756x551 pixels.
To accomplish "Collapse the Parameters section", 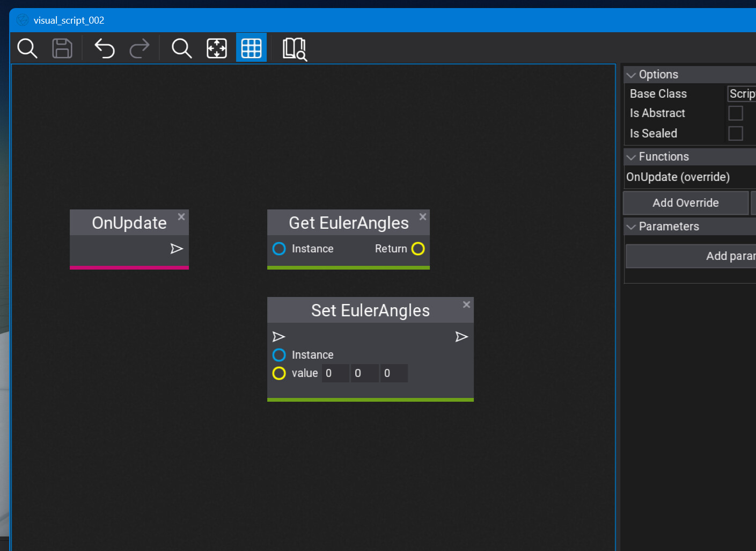I will click(632, 227).
